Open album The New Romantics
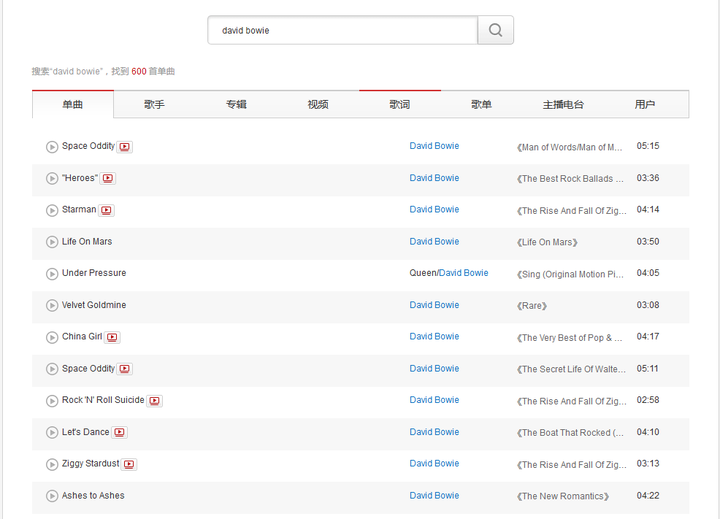 [563, 496]
